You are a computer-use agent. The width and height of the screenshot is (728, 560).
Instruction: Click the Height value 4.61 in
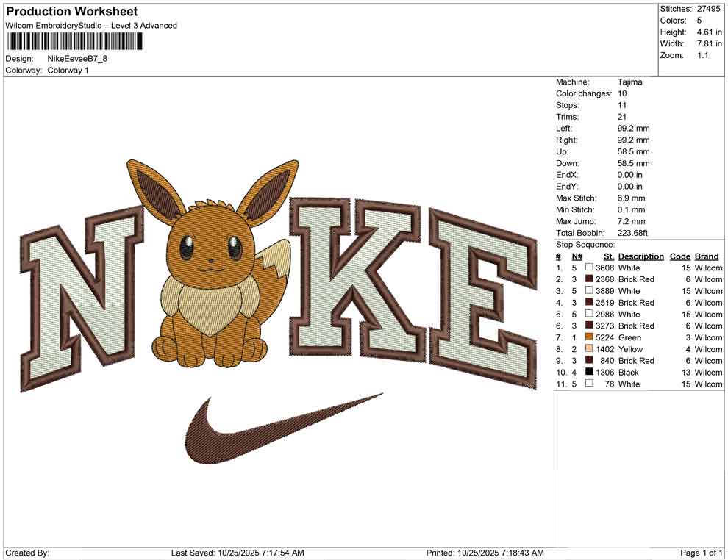[x=709, y=32]
